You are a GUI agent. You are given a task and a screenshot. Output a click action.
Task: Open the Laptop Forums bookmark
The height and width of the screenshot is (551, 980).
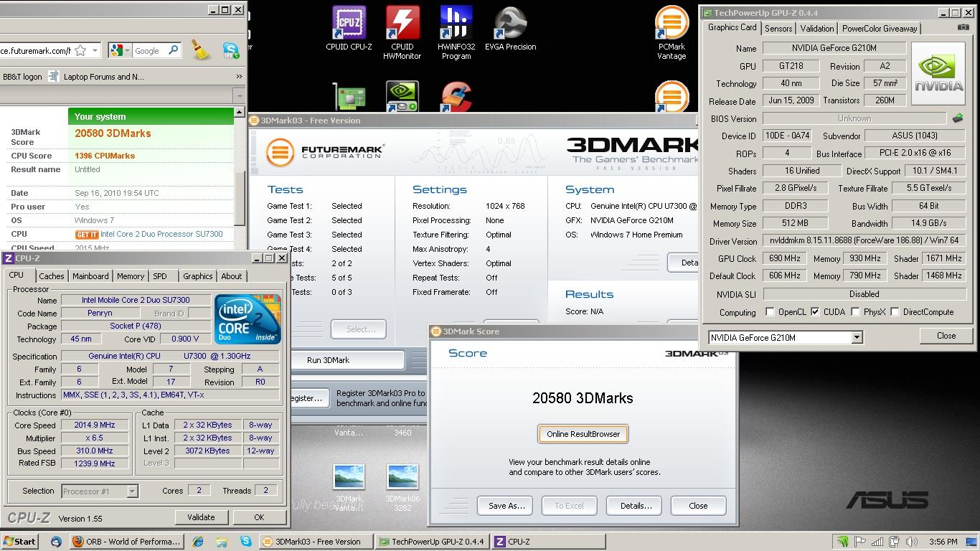coord(96,77)
